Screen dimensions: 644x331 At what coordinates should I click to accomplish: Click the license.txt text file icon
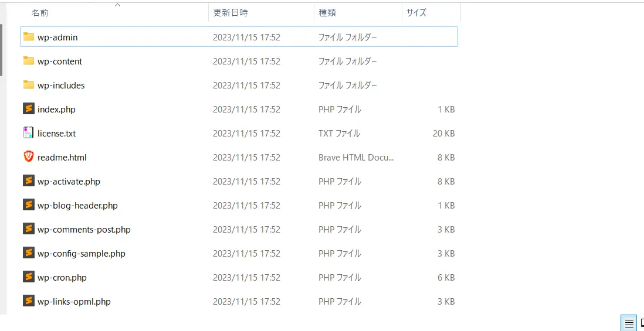29,133
